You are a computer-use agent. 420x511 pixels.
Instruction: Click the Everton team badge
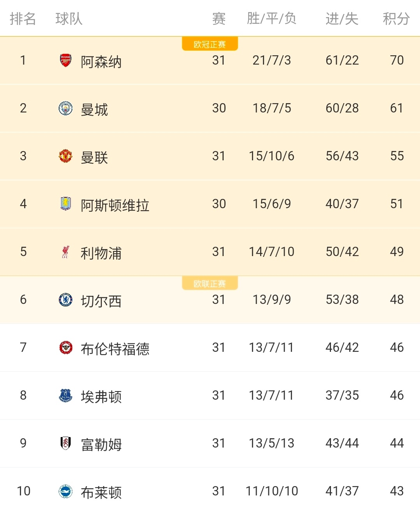pos(65,395)
